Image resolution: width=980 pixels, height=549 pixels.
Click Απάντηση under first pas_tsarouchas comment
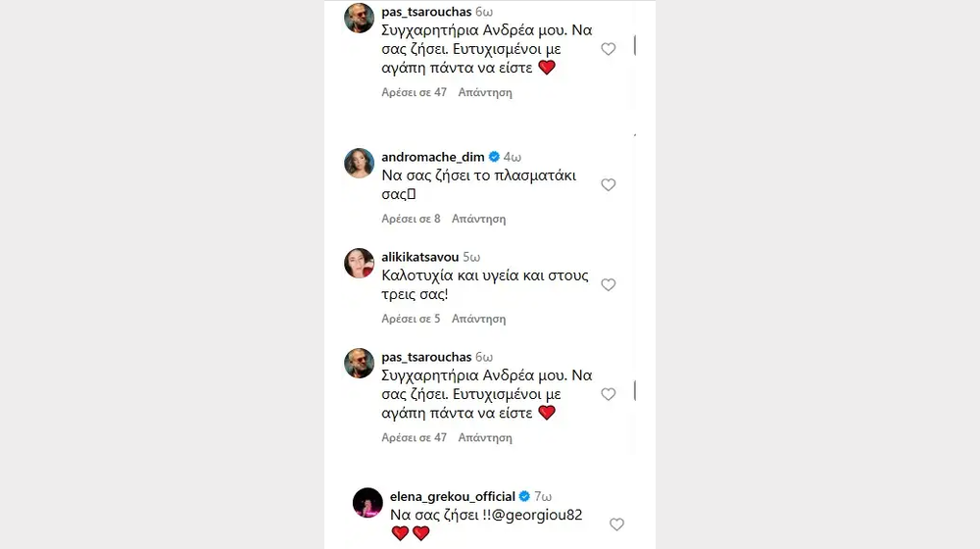point(485,92)
